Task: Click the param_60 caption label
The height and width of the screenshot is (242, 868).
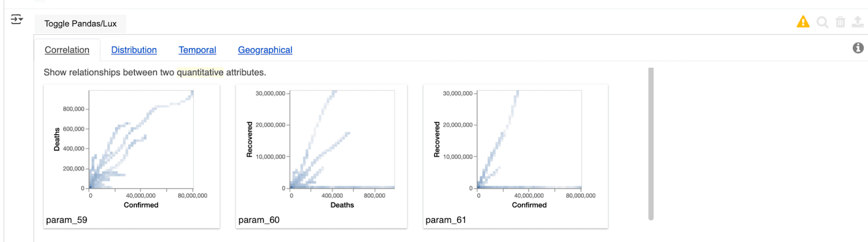Action: coord(259,220)
